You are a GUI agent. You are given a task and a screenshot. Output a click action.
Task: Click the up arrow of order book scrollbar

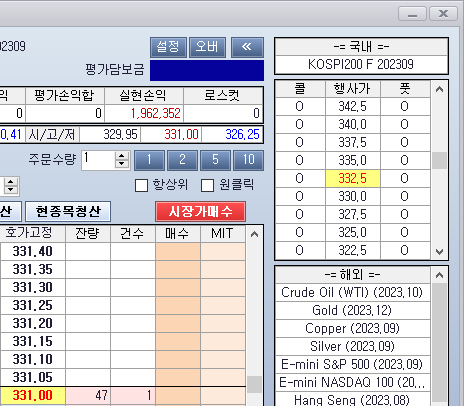254,234
